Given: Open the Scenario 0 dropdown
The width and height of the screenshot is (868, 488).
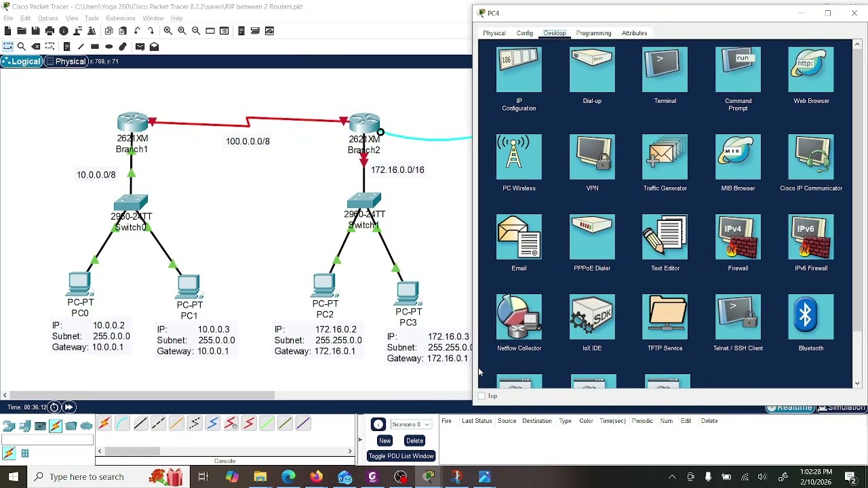Looking at the screenshot, I should pyautogui.click(x=410, y=424).
